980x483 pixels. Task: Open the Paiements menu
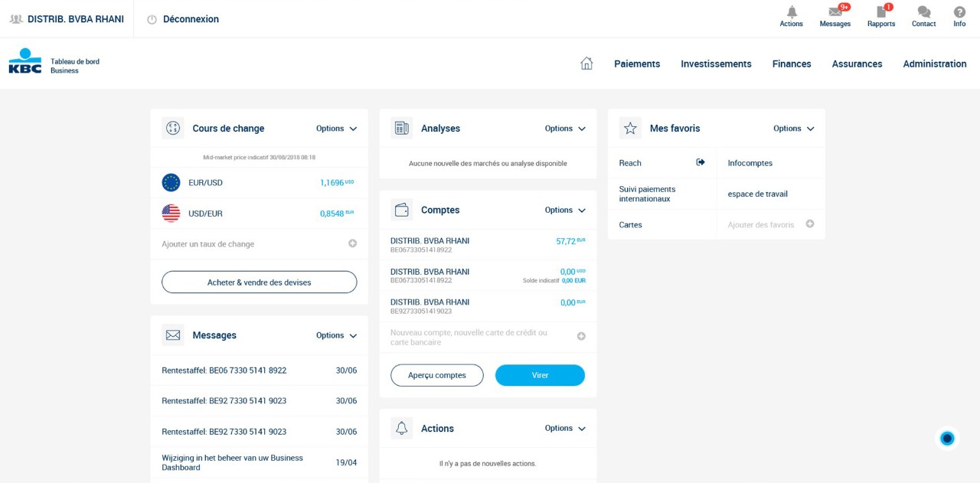point(637,64)
